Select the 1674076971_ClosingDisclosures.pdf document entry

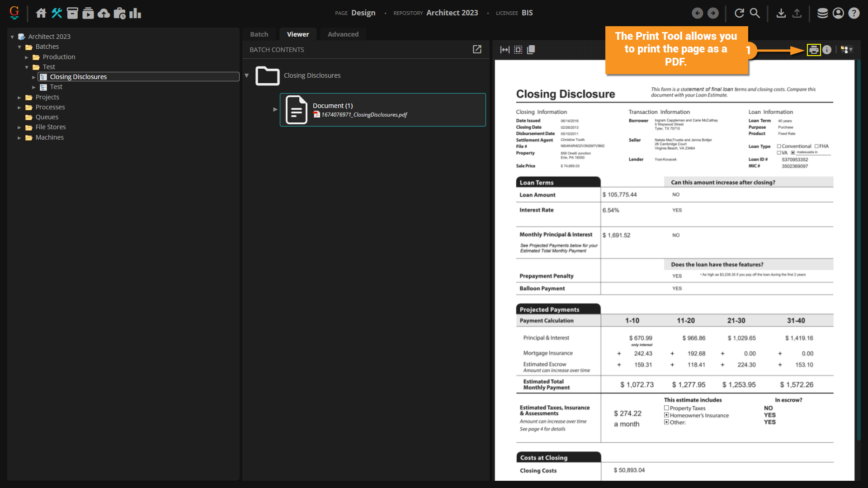pyautogui.click(x=364, y=115)
